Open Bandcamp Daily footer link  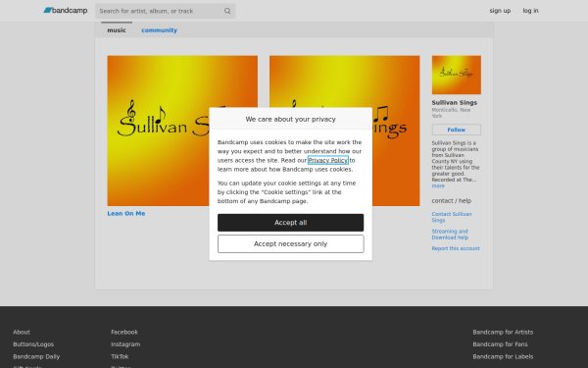tap(36, 357)
